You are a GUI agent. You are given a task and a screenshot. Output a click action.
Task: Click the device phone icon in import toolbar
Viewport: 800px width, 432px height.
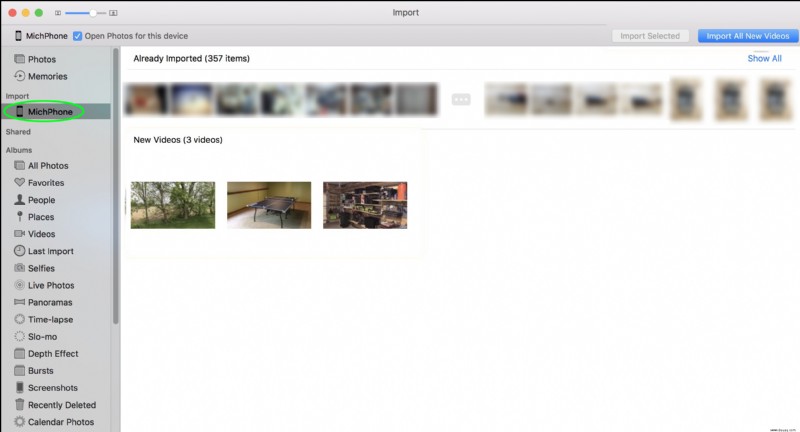(18, 36)
